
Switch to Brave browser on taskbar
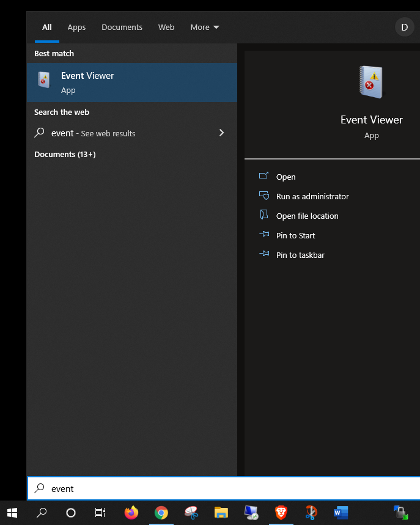(281, 513)
